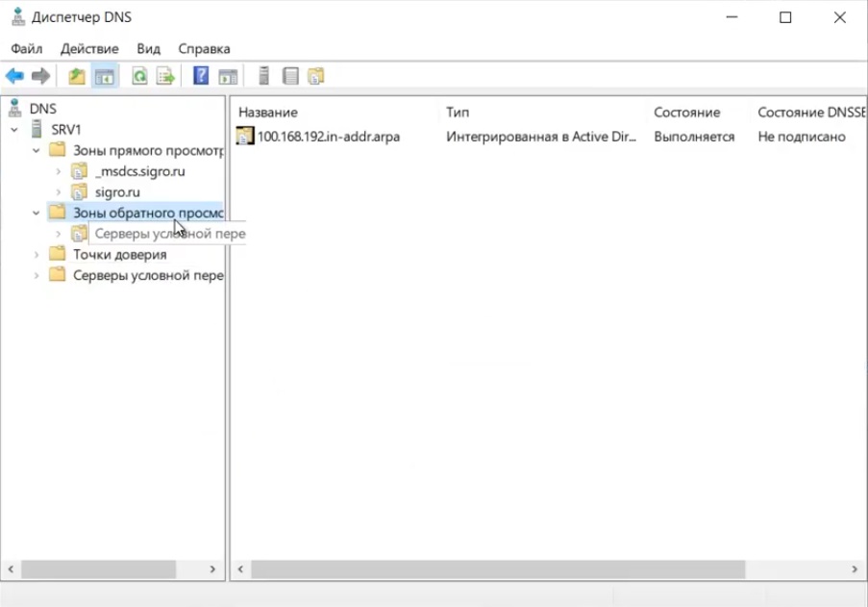Expand the Точки доверия node
The height and width of the screenshot is (607, 868).
pyautogui.click(x=37, y=254)
